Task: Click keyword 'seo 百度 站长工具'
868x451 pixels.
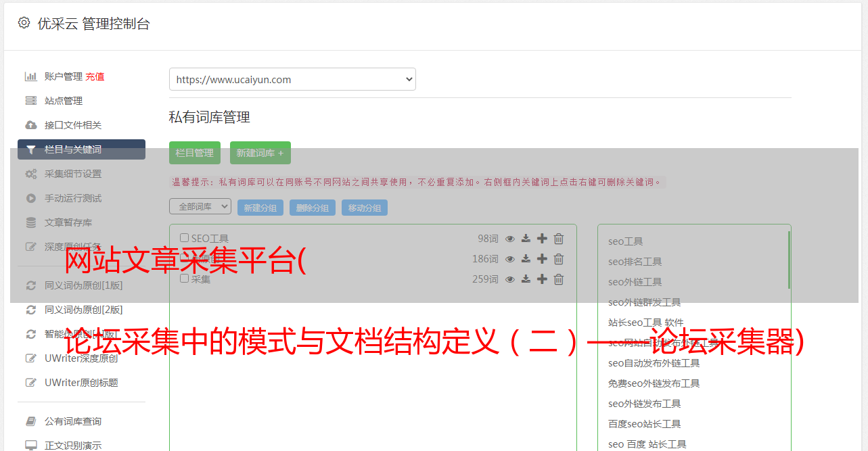Action: [x=647, y=444]
